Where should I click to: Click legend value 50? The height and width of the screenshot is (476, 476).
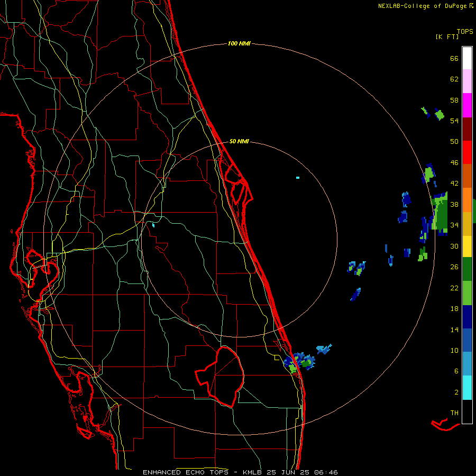tap(454, 142)
